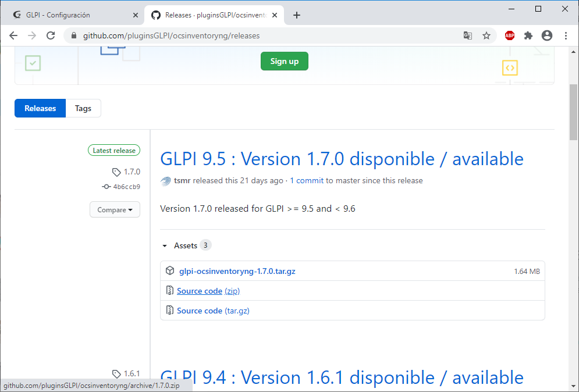Switch to the Tags view
The width and height of the screenshot is (579, 392).
tap(83, 108)
